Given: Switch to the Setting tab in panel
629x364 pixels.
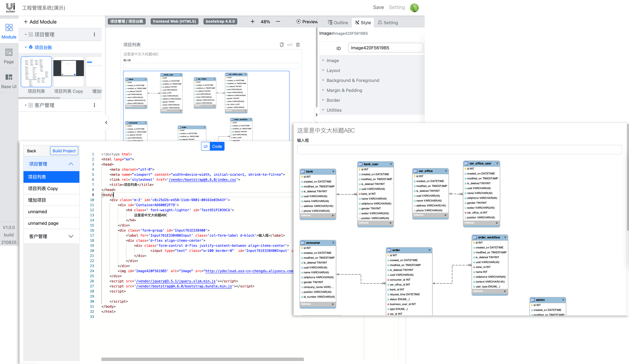Looking at the screenshot, I should pos(388,23).
